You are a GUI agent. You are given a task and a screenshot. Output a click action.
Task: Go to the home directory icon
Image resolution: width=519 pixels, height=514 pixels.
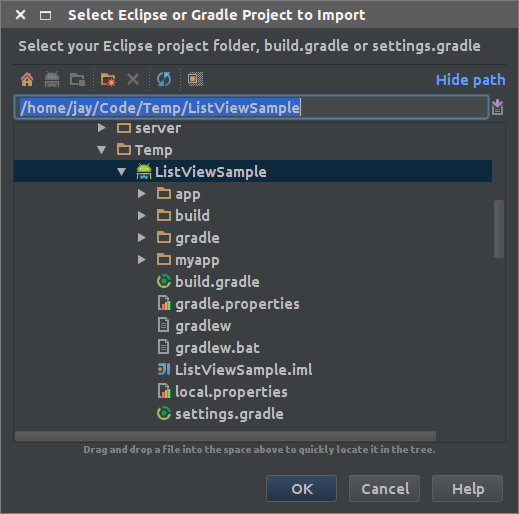pos(27,80)
